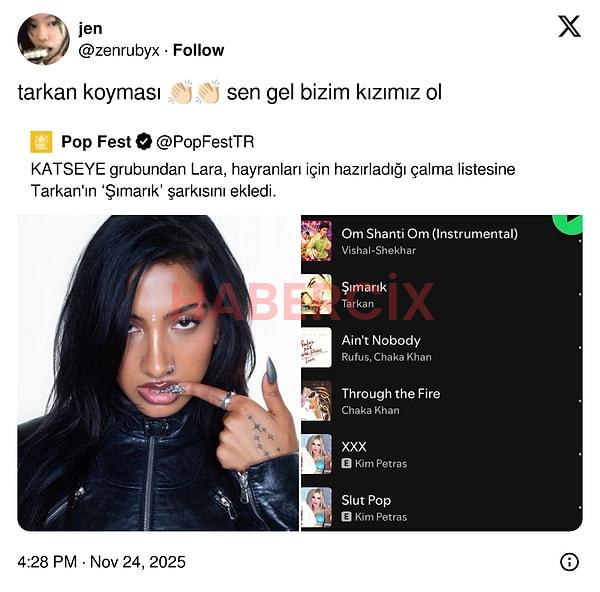
Task: Click the X logo icon
Action: pyautogui.click(x=569, y=26)
